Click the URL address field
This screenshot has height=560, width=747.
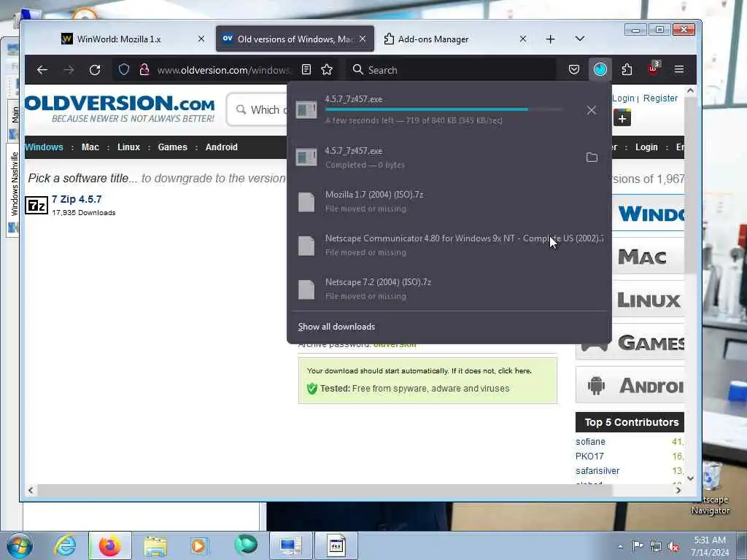pyautogui.click(x=224, y=70)
